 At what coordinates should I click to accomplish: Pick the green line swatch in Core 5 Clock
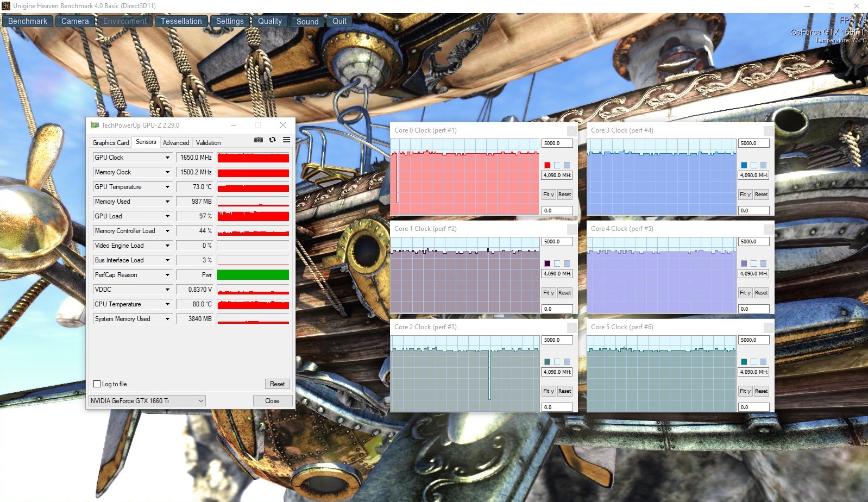[x=744, y=362]
